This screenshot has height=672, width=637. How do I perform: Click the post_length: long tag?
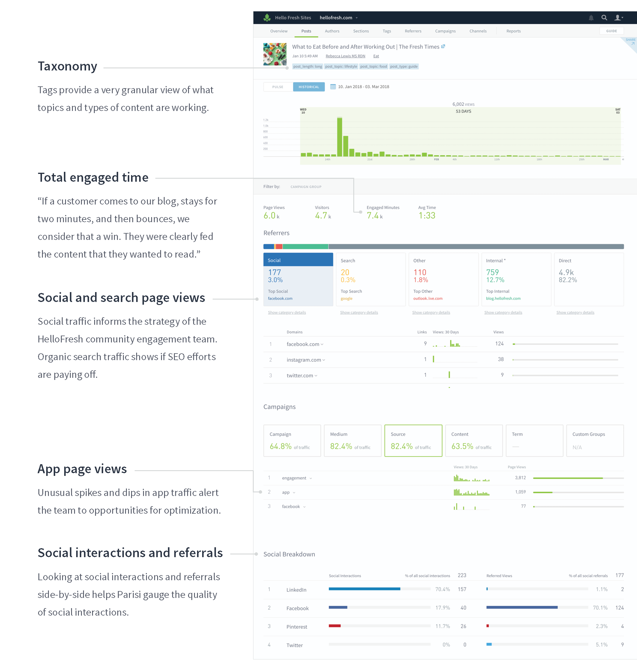pos(308,67)
